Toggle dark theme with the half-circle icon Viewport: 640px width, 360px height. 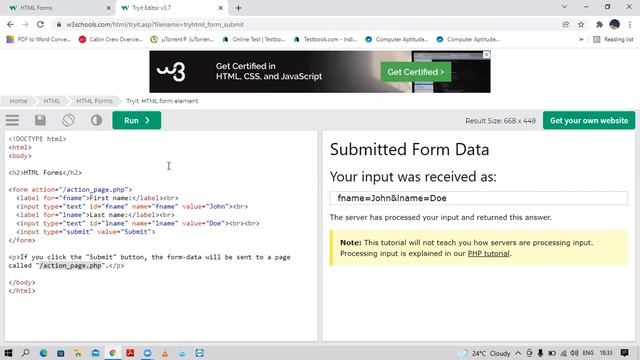[96, 120]
